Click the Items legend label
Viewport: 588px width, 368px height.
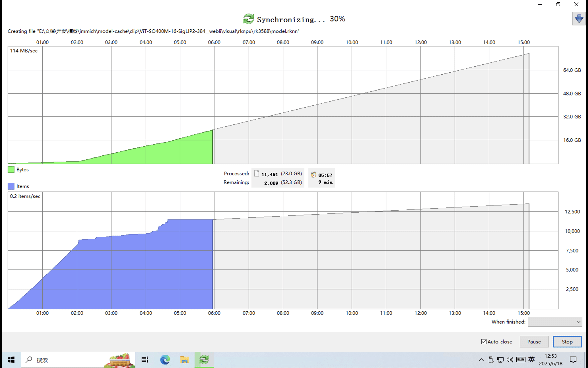[23, 186]
